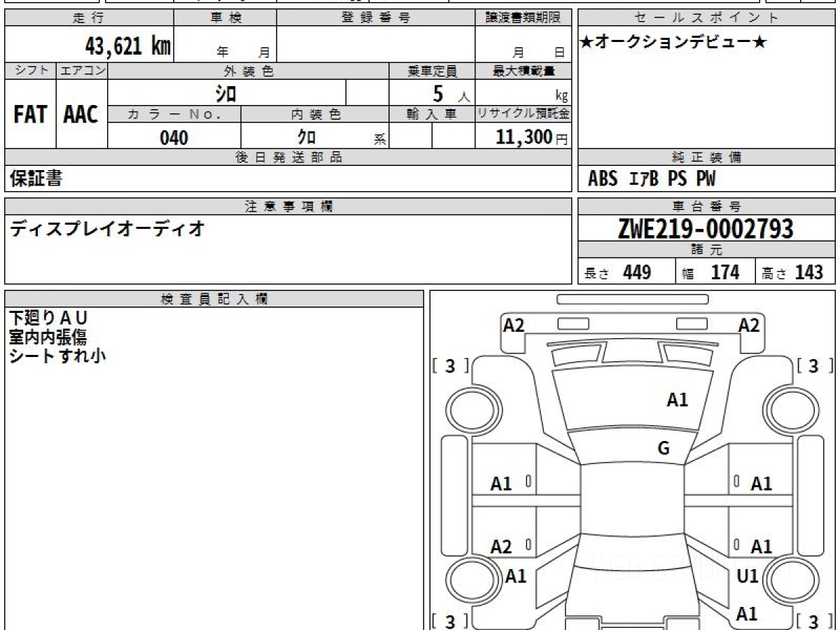
Task: Click the 走行 column header
Action: tap(89, 18)
